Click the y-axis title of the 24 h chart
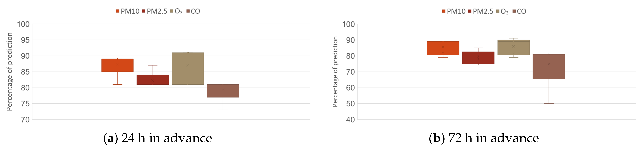Screen dimensions: 644x151 9,71
